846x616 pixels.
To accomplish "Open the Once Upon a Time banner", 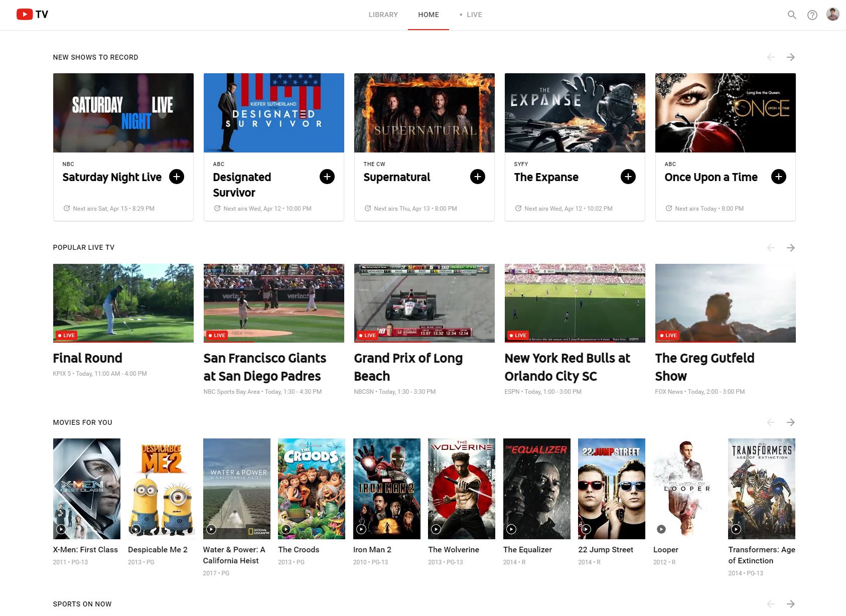I will [726, 113].
